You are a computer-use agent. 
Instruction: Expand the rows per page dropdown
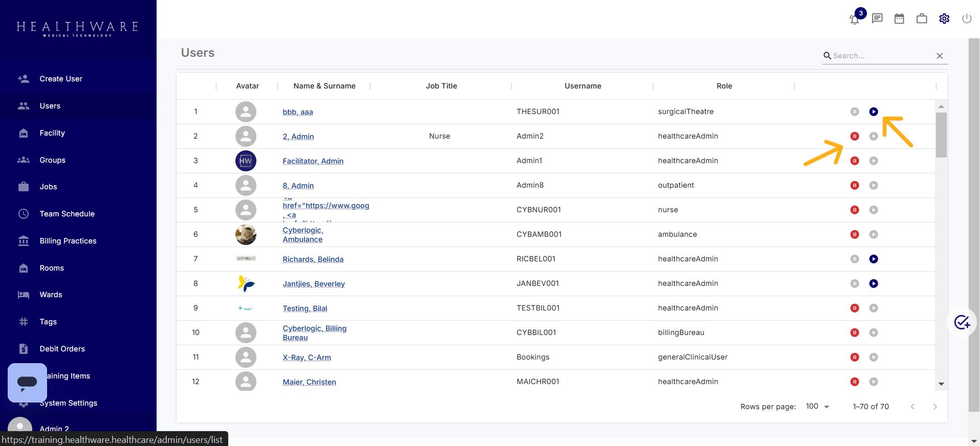817,407
